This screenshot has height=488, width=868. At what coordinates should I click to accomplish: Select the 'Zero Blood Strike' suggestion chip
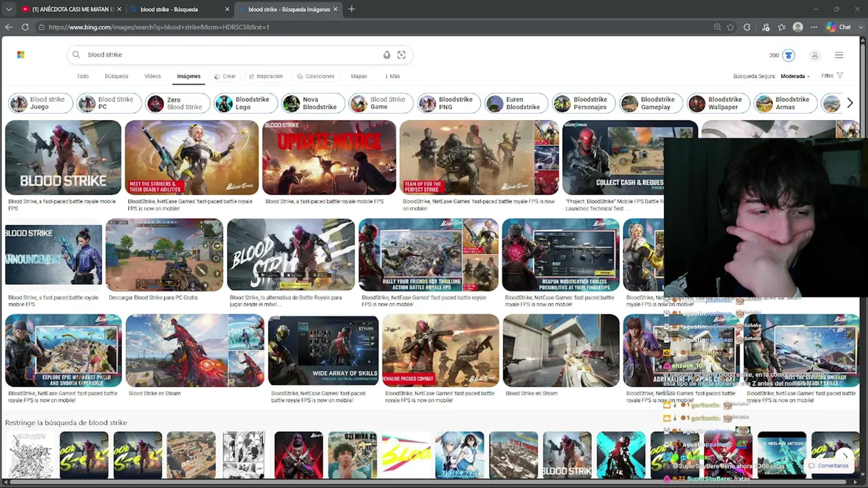point(176,103)
